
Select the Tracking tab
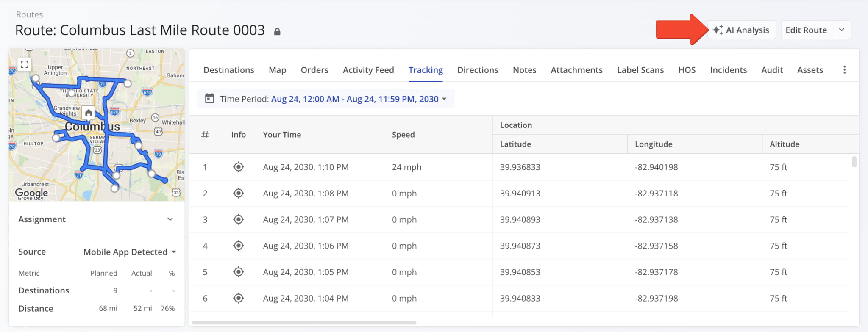tap(426, 70)
